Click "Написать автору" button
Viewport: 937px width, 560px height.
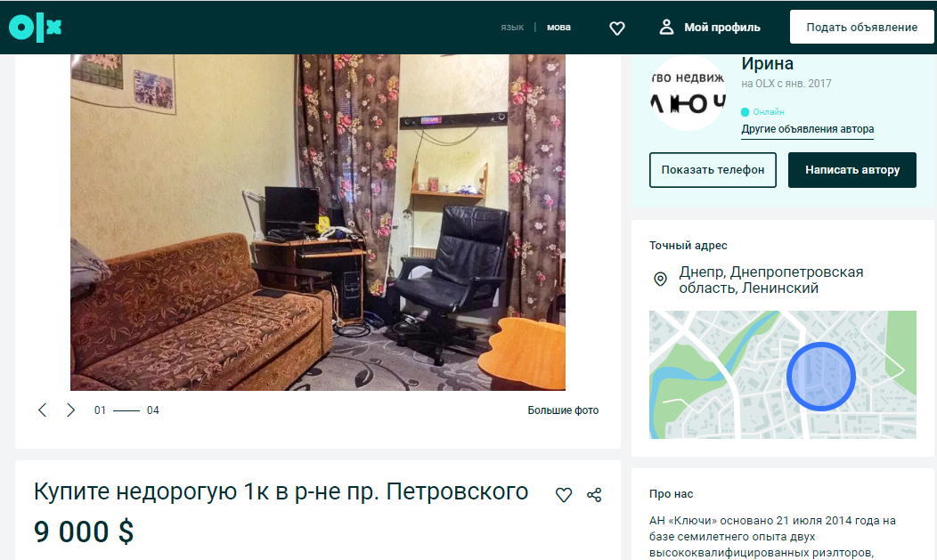click(x=851, y=170)
